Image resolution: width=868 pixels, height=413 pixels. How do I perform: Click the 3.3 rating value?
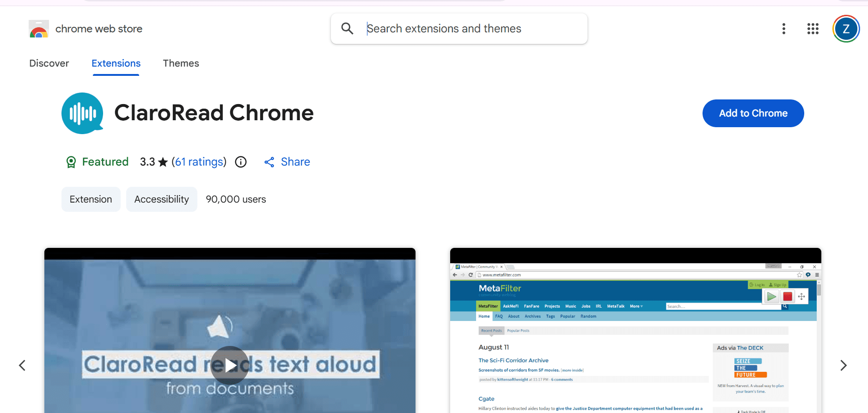[x=147, y=162]
